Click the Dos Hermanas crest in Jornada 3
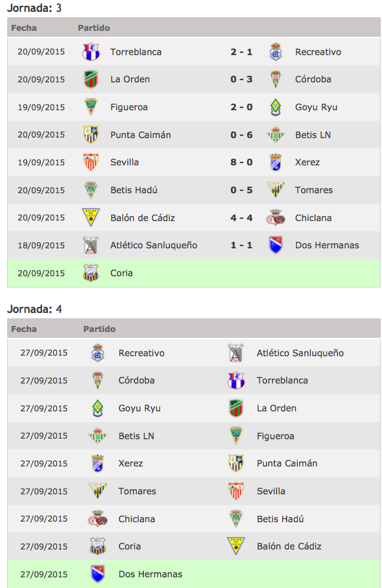382x588 pixels. point(275,245)
